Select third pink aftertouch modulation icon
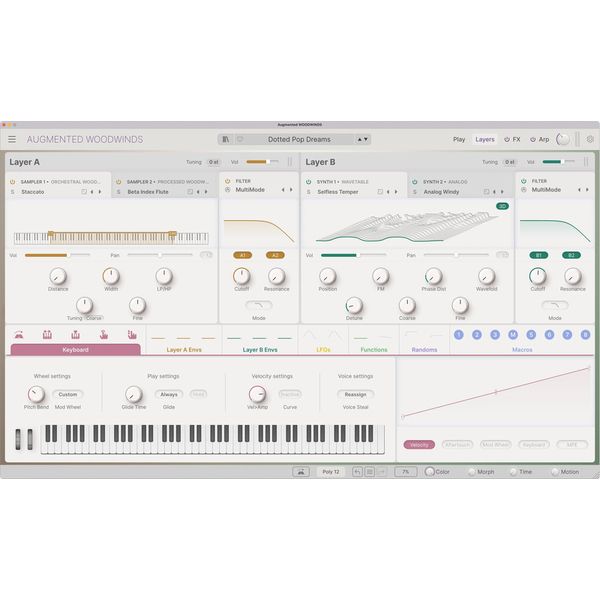Screen dimensions: 600x600 (x=75, y=335)
